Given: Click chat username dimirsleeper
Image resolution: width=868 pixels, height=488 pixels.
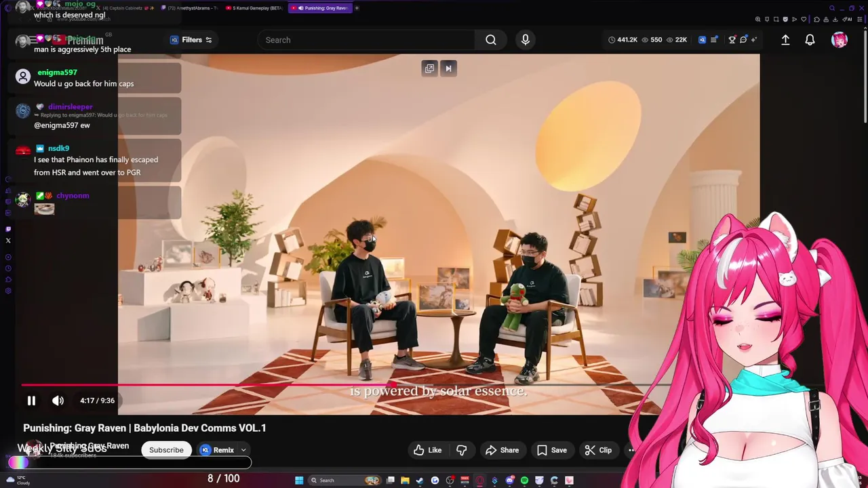Looking at the screenshot, I should [x=70, y=106].
